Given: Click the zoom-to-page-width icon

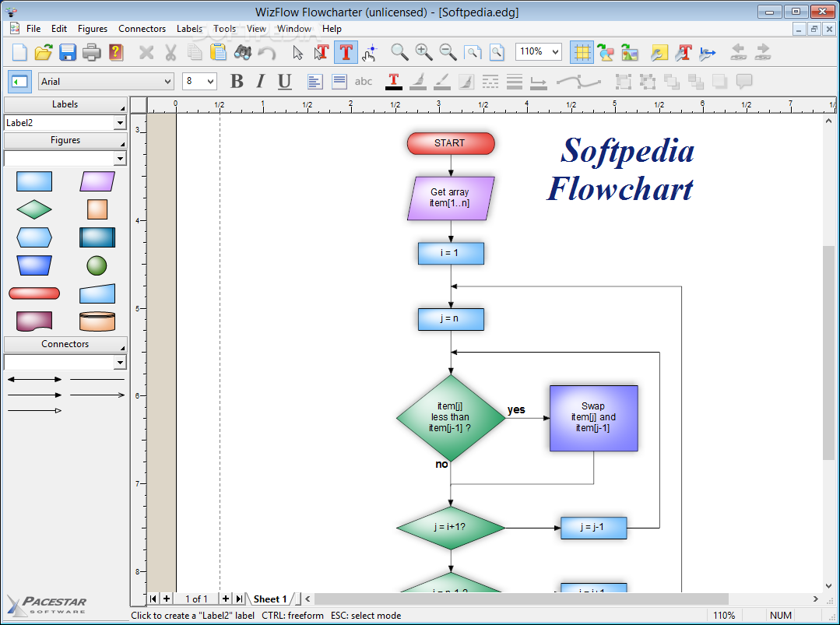Looking at the screenshot, I should [x=473, y=52].
